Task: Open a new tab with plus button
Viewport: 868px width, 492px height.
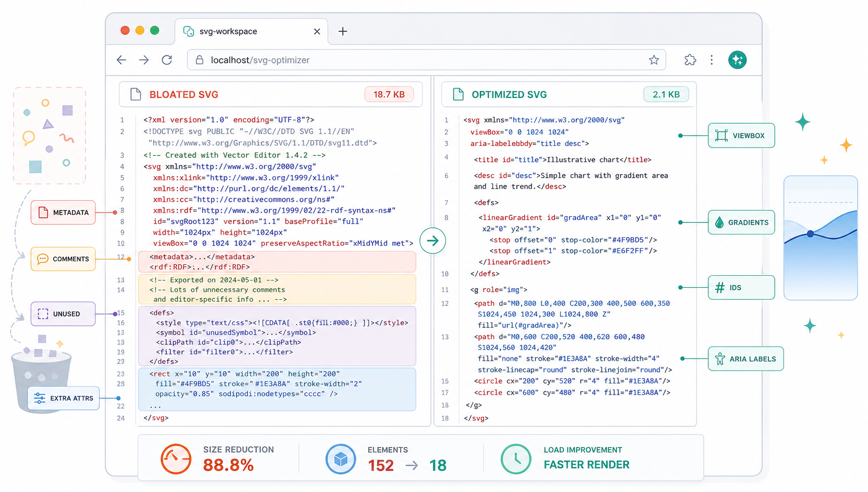Action: pos(343,31)
